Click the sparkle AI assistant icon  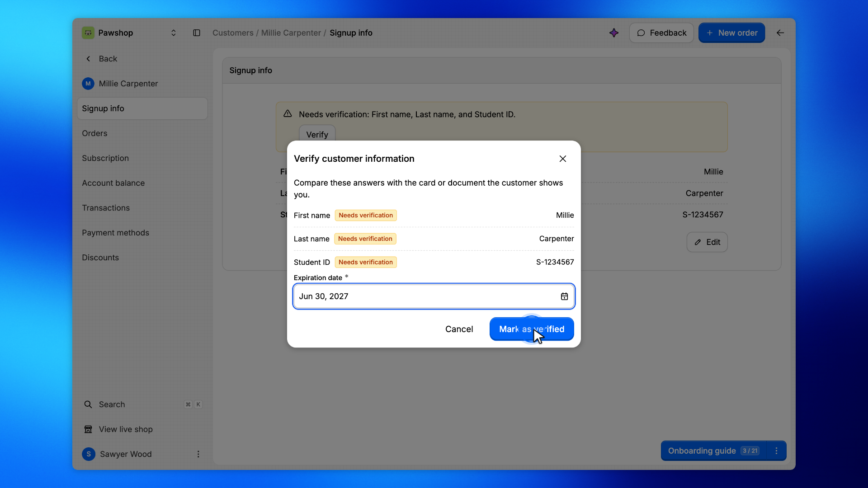click(613, 33)
